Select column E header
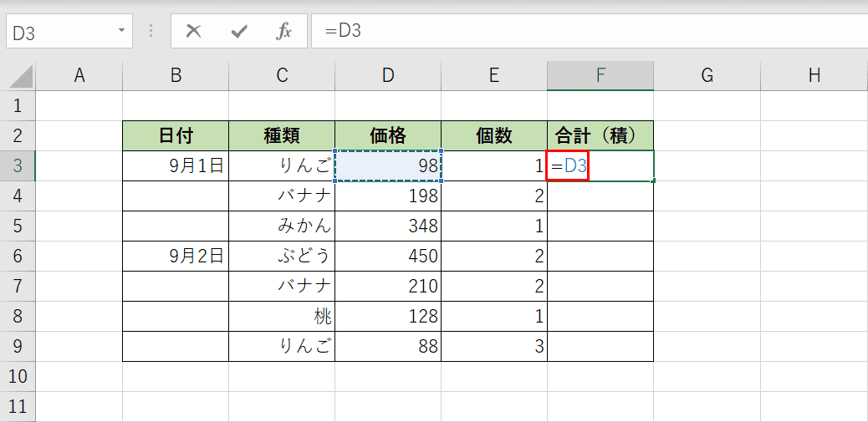 [x=494, y=76]
